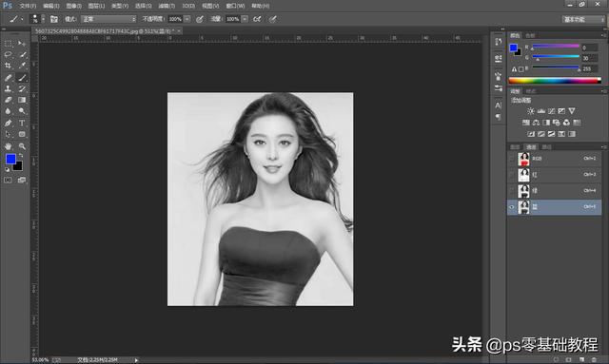Toggle pressure for size button

[273, 19]
